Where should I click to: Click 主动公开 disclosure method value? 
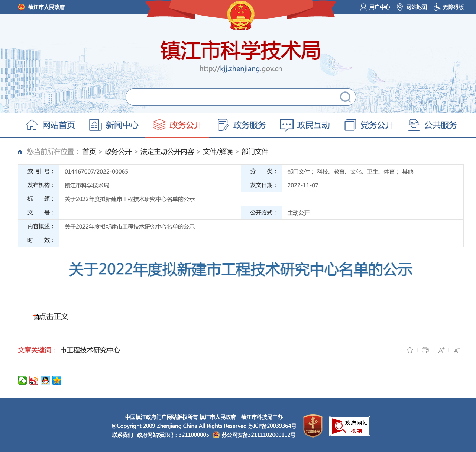[x=298, y=213]
